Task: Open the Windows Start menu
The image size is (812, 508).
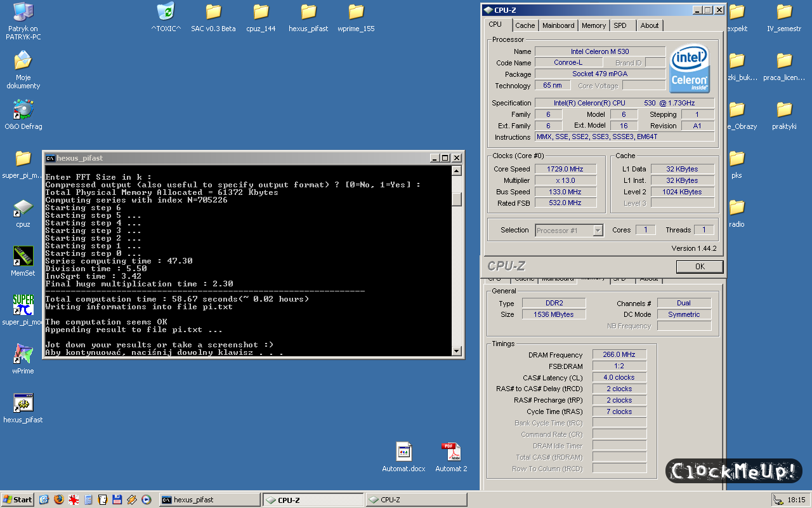Action: tap(18, 500)
